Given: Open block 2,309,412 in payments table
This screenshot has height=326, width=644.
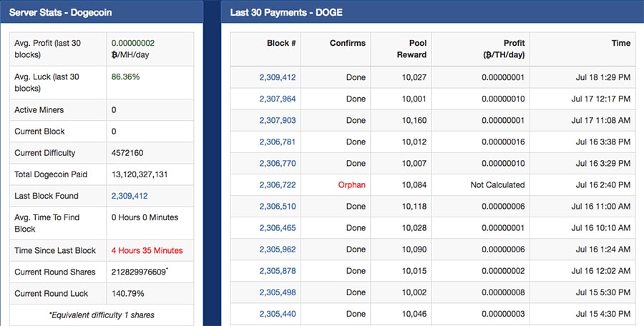Looking at the screenshot, I should pyautogui.click(x=277, y=77).
